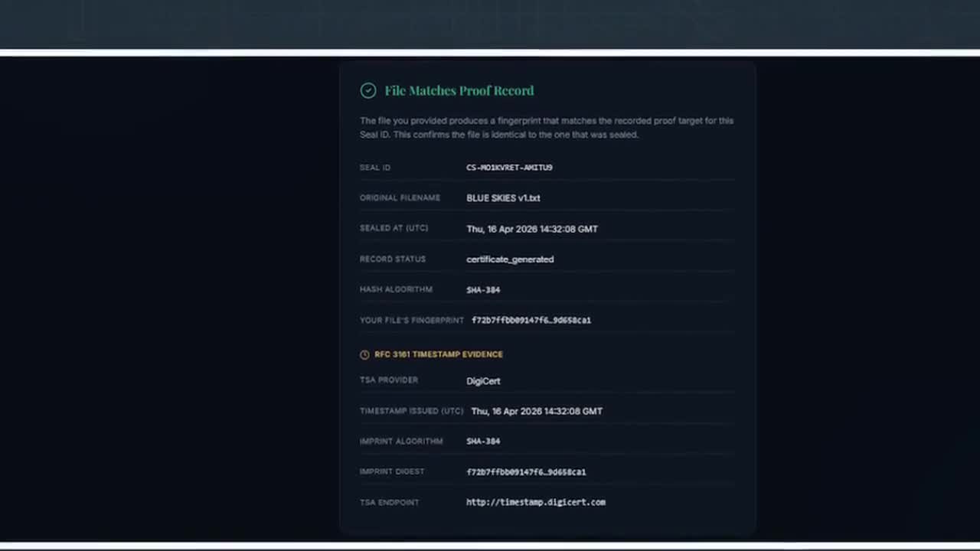
Task: Click the orange clock timestamp evidence icon
Action: tap(364, 354)
